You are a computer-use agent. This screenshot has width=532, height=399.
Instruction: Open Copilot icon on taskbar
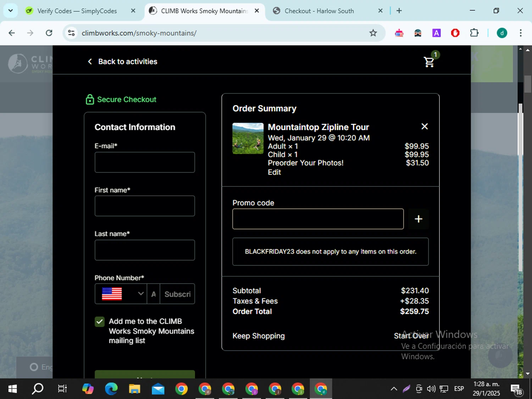(x=88, y=389)
